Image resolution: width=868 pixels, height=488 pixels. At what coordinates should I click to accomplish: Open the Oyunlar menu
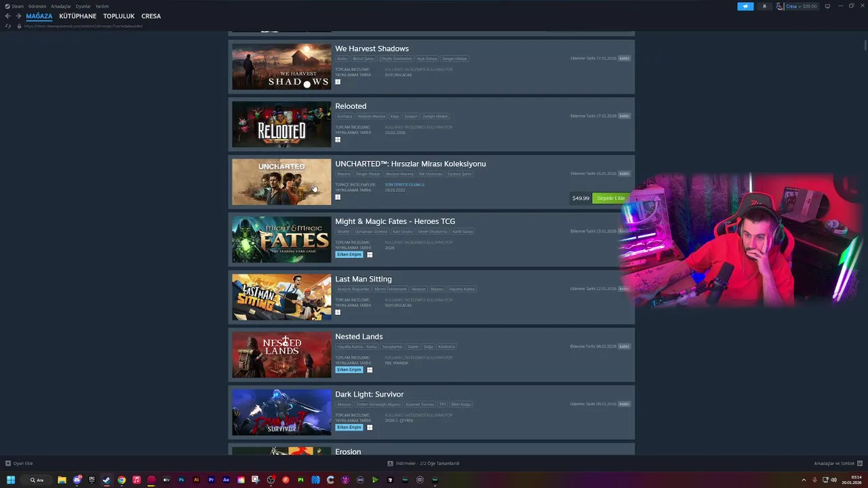click(83, 6)
